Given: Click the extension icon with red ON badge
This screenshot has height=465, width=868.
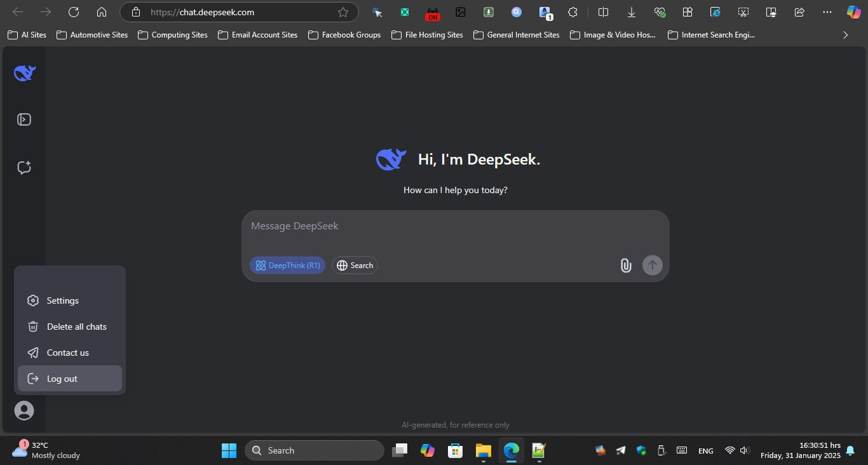Looking at the screenshot, I should click(x=433, y=13).
